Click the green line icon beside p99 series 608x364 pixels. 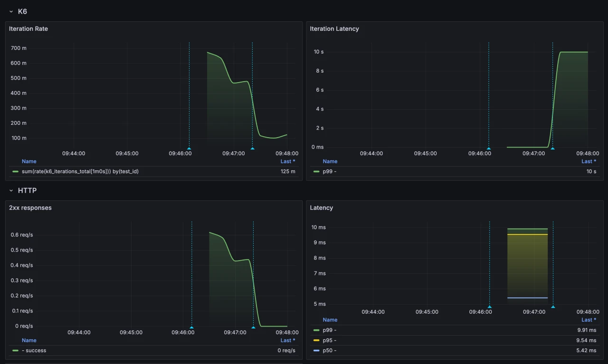(x=317, y=330)
